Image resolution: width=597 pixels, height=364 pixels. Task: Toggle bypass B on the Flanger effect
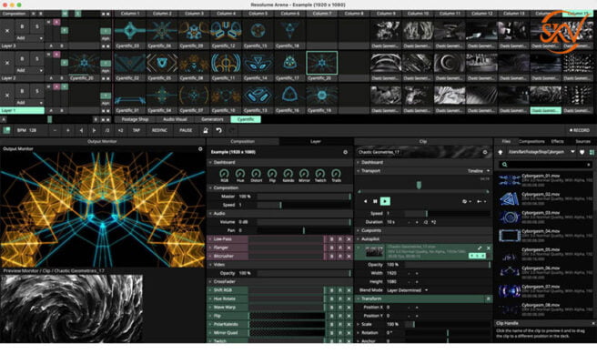332,247
